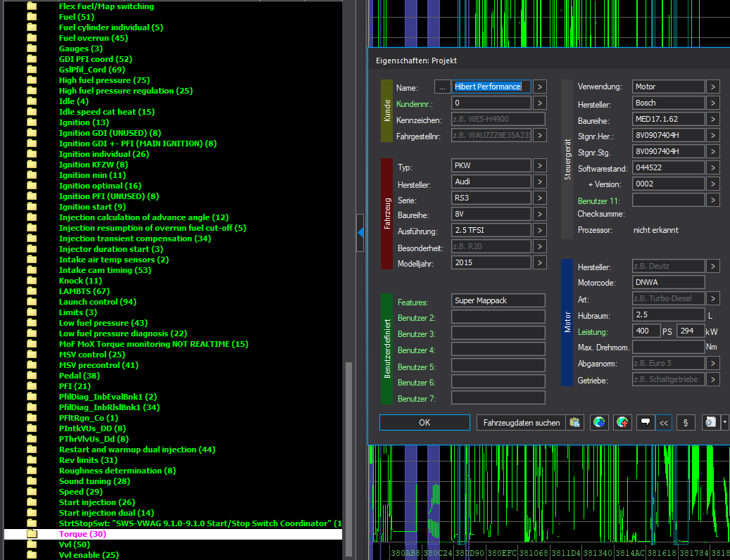Click into the Motorcode field showing DNWA
The width and height of the screenshot is (730, 560).
[x=669, y=282]
